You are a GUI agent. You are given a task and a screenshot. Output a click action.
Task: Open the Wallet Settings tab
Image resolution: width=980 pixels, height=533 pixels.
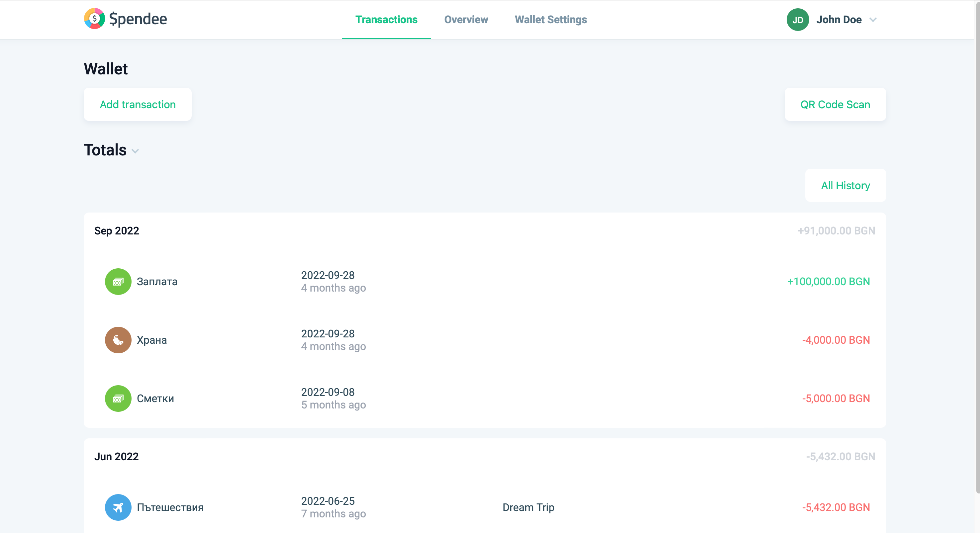pos(550,20)
